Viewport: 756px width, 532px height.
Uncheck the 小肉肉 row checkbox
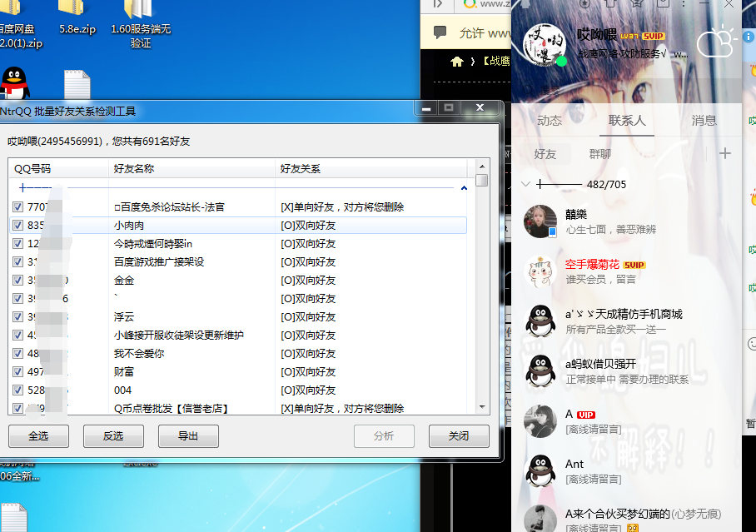(x=17, y=226)
